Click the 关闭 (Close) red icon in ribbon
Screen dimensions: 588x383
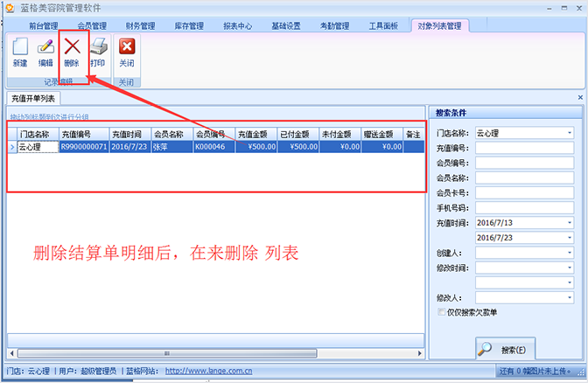coord(127,52)
